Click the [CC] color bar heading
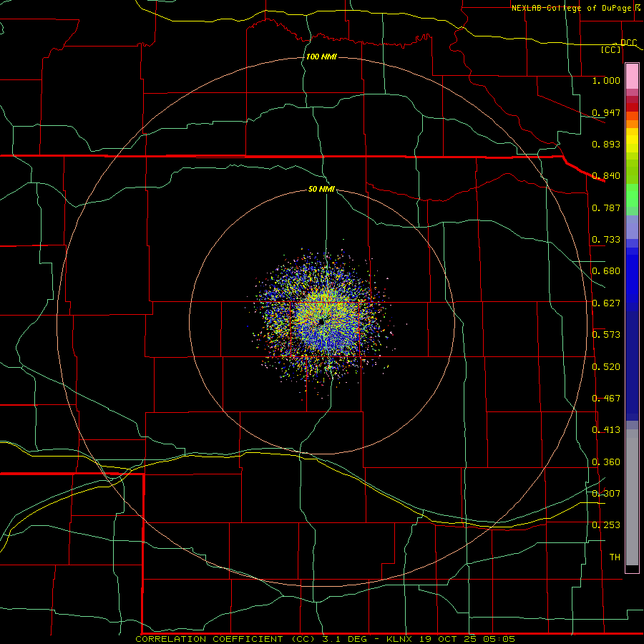This screenshot has width=644, height=644. [x=610, y=49]
